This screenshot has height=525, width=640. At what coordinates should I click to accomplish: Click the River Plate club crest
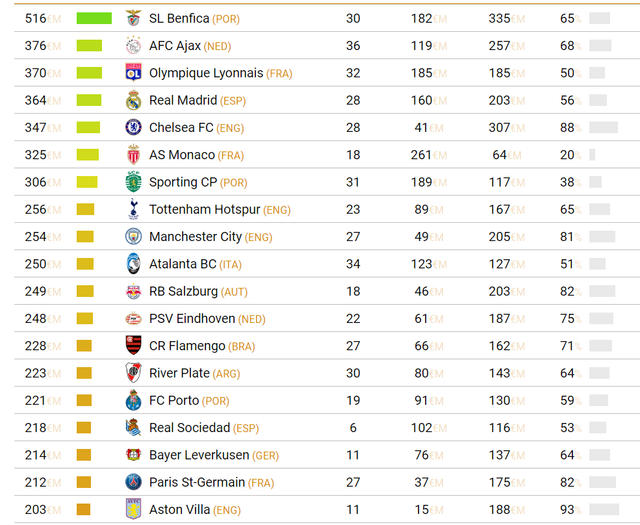133,373
